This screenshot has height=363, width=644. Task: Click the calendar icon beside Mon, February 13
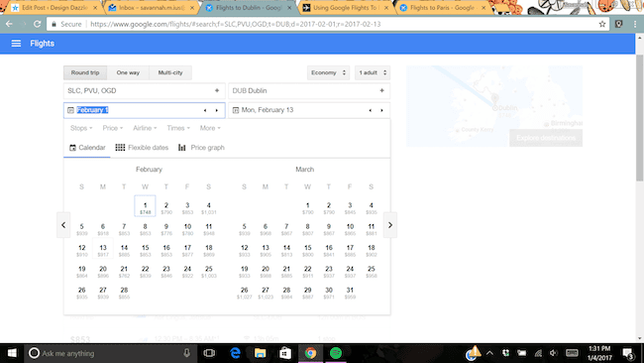pos(236,110)
